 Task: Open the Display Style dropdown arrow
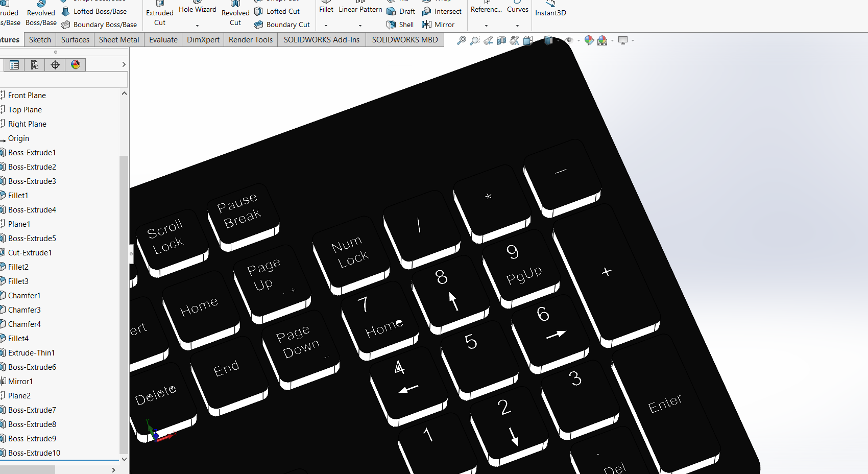click(x=558, y=41)
